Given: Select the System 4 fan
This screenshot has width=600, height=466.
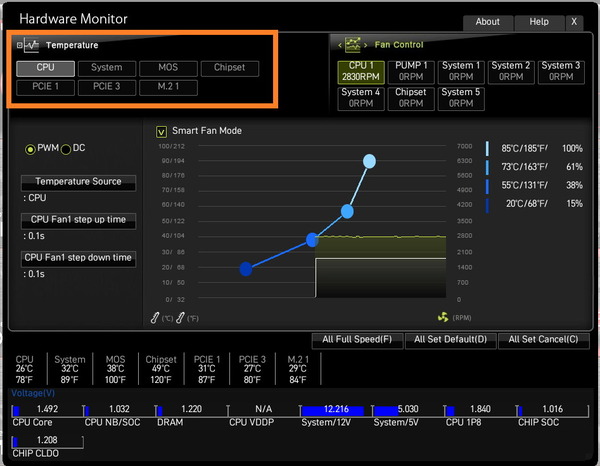Looking at the screenshot, I should coord(361,99).
